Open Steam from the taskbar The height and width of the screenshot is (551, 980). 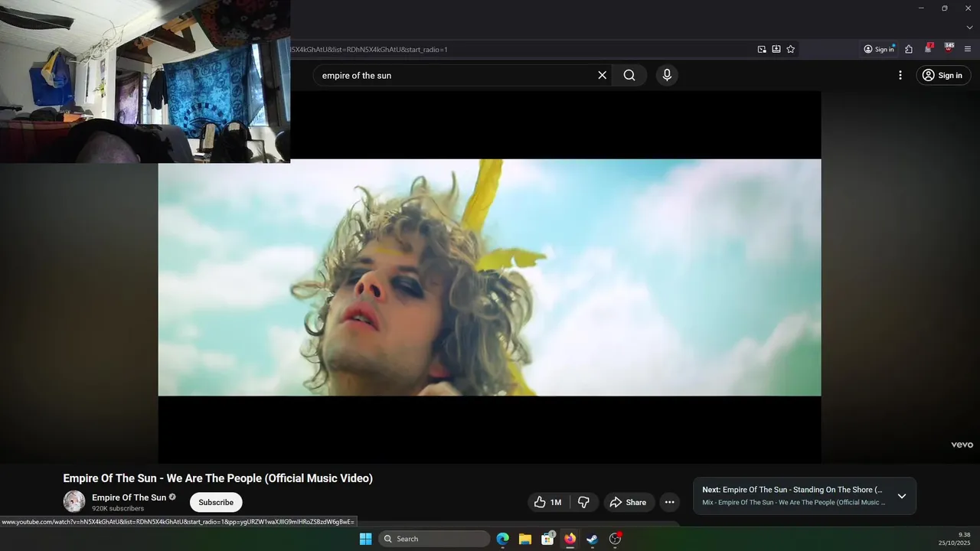(592, 539)
